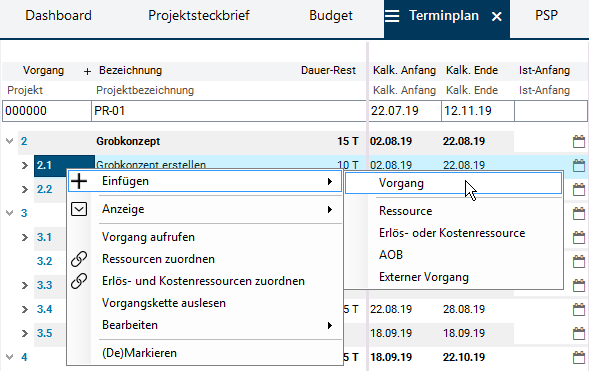This screenshot has width=589, height=371.
Task: Open the PSP tab
Action: [546, 16]
